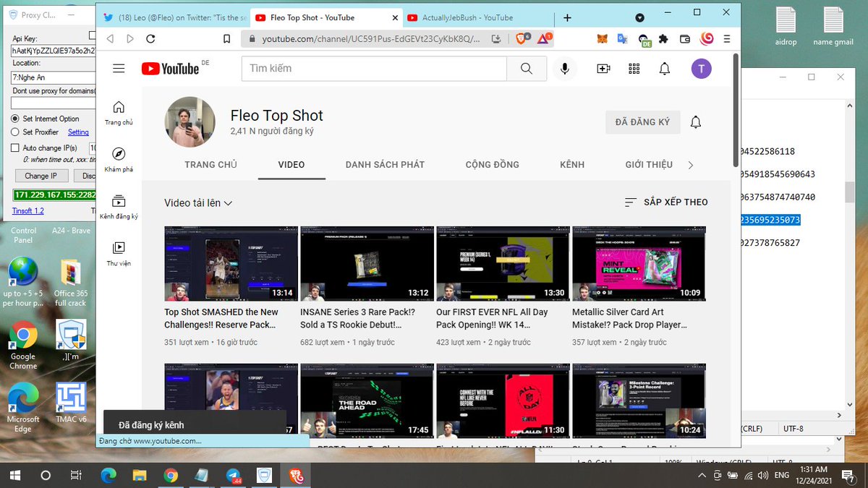Open INSANE Series 3 Rare Pack thumbnail
Screen dimensions: 868x488
click(367, 264)
